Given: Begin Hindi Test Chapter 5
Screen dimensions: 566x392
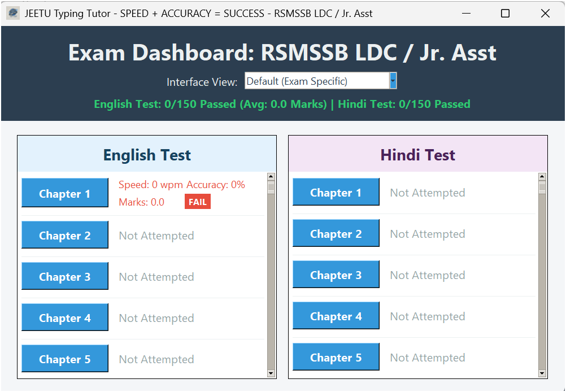Looking at the screenshot, I should coord(336,358).
